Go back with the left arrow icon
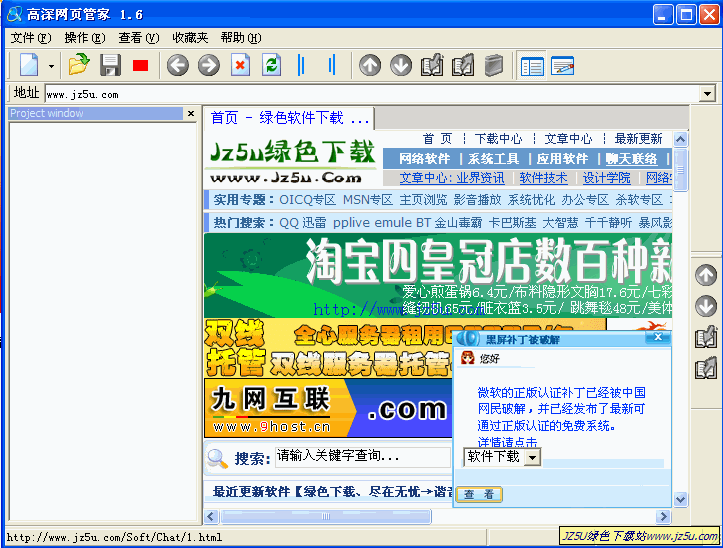The image size is (723, 548). point(178,65)
